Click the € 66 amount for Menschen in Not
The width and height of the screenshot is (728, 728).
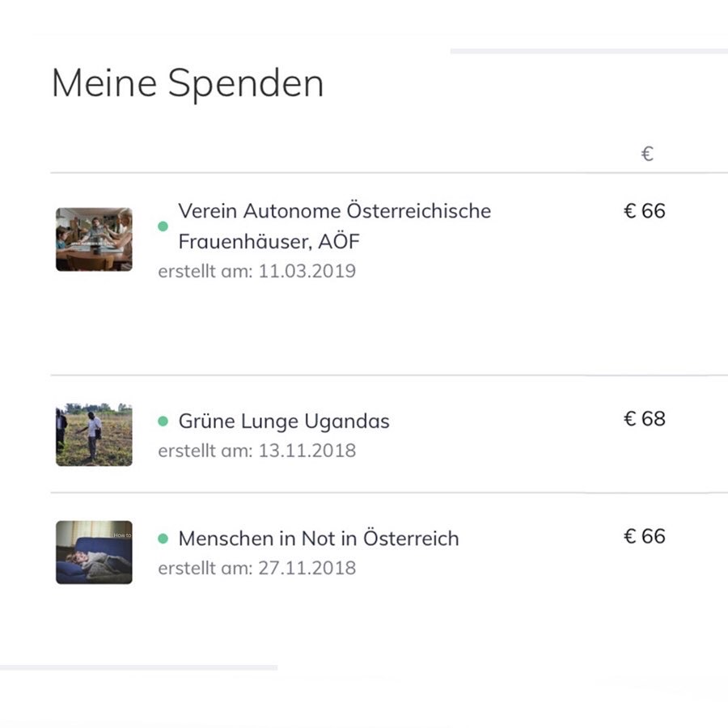point(645,536)
